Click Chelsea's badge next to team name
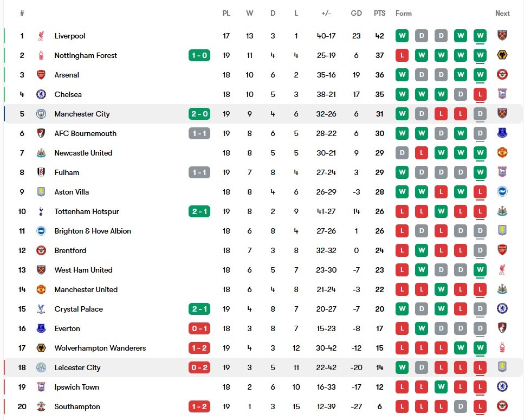The image size is (524, 420). (41, 94)
